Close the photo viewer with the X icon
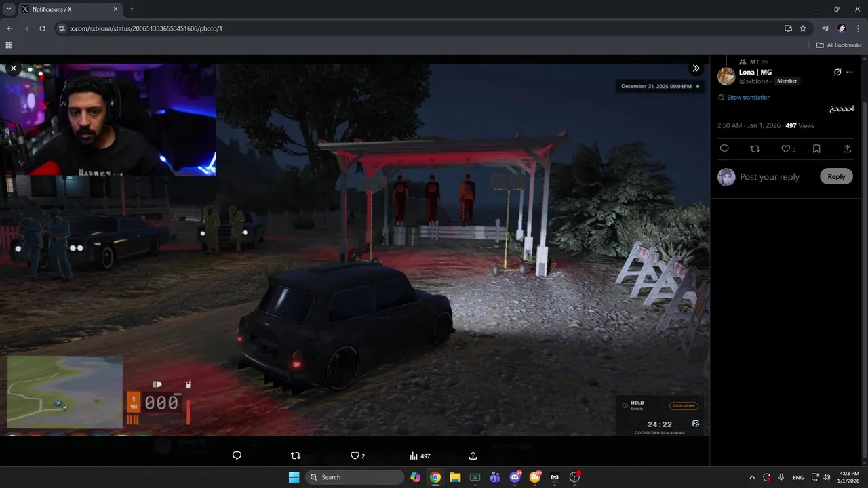The width and height of the screenshot is (868, 488). click(13, 68)
